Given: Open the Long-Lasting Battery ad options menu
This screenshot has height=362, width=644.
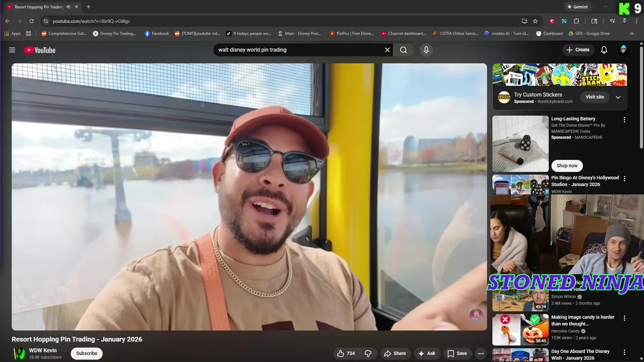Looking at the screenshot, I should click(x=624, y=120).
